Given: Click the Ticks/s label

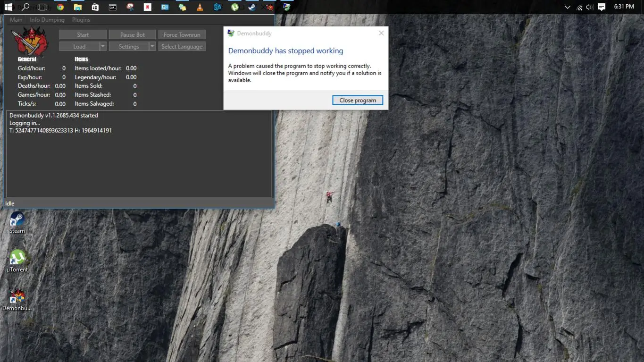Looking at the screenshot, I should tap(27, 104).
